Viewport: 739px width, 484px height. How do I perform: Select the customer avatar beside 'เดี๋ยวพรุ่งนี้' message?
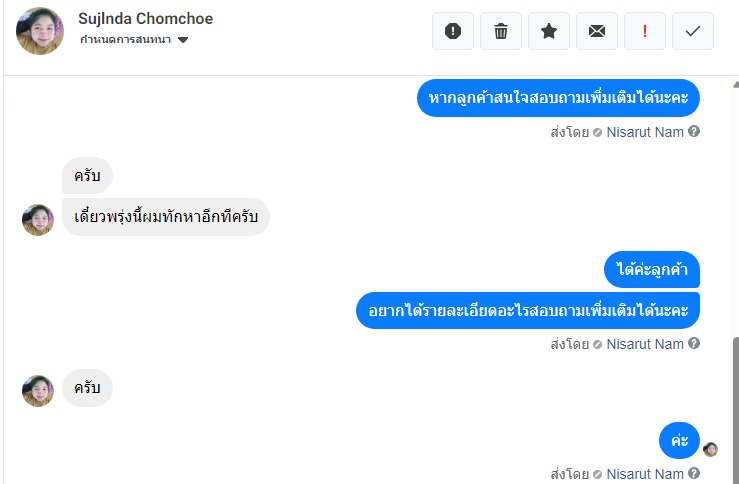tap(38, 220)
